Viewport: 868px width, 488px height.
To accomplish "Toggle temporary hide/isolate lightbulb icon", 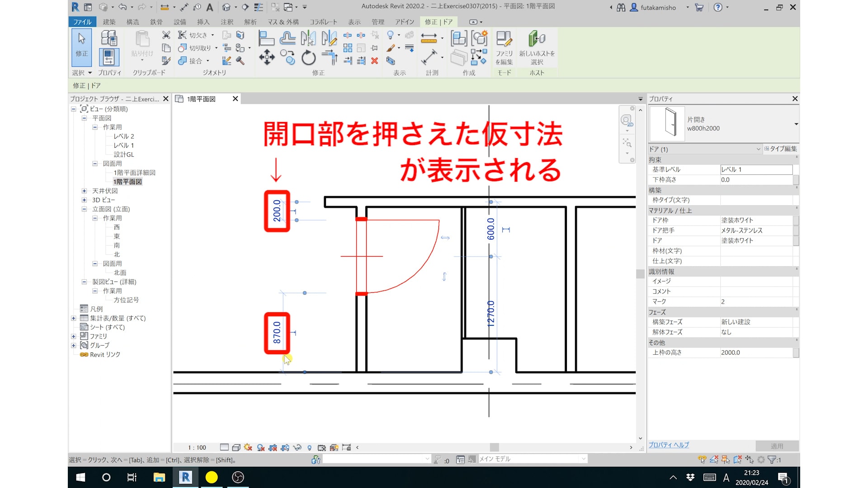I will 309,447.
